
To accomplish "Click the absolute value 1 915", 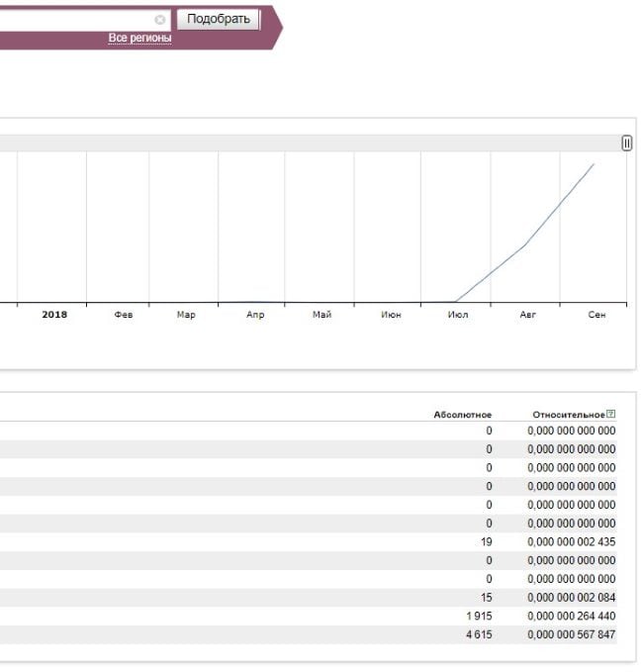I will (479, 617).
